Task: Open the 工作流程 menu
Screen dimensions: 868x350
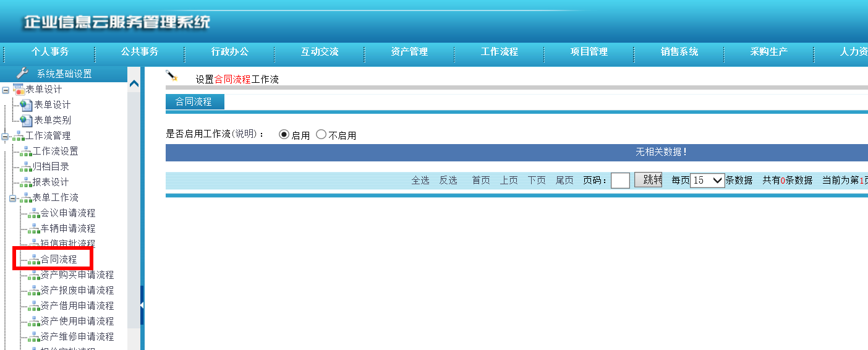Action: [500, 52]
